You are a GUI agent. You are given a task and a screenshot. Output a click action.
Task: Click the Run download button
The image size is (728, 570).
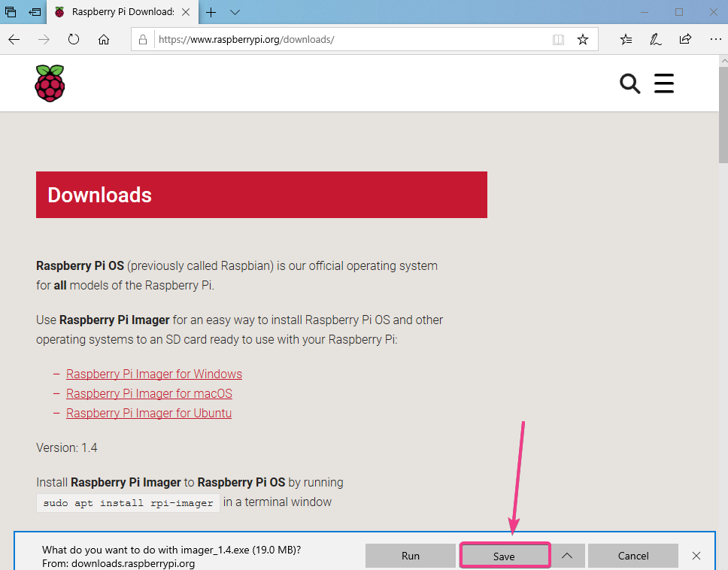click(x=411, y=556)
